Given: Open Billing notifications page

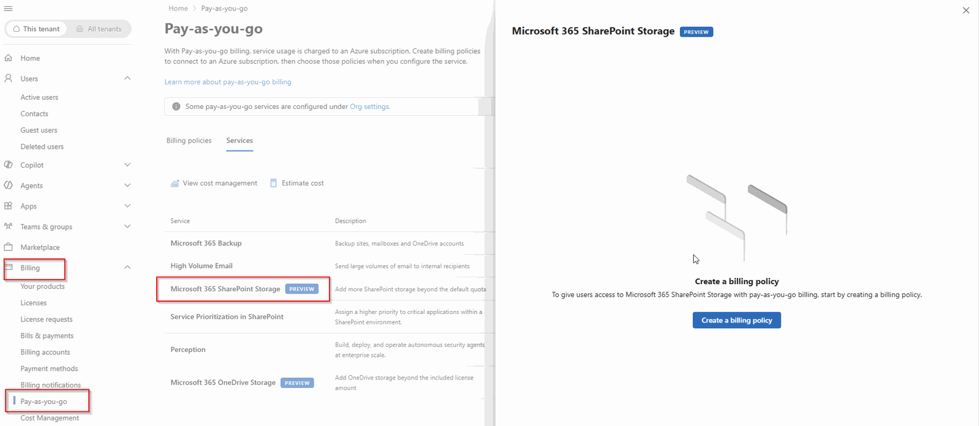Looking at the screenshot, I should [x=51, y=385].
